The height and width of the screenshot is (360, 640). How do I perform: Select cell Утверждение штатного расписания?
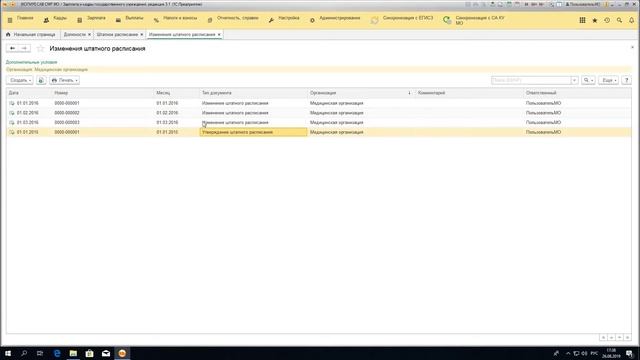click(x=253, y=132)
